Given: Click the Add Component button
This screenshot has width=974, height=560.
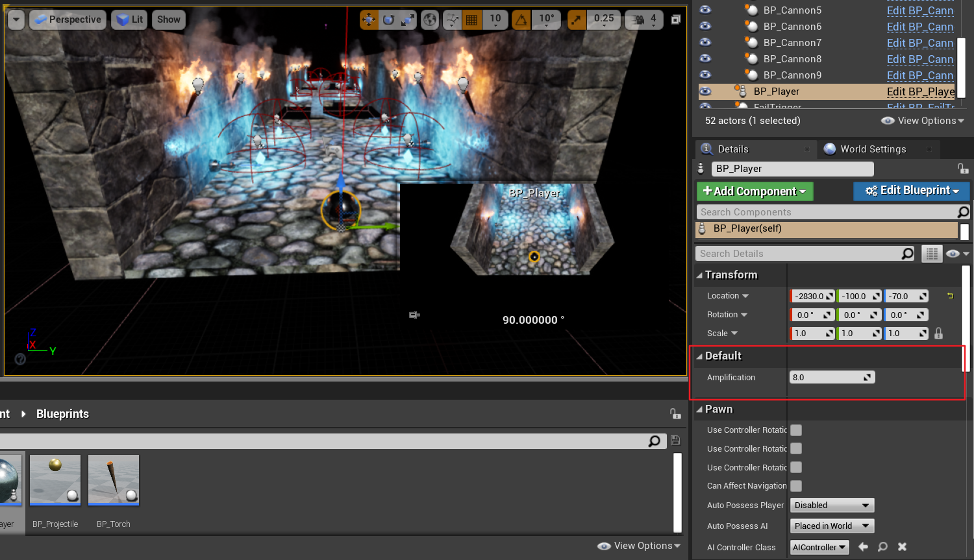Looking at the screenshot, I should coord(755,191).
